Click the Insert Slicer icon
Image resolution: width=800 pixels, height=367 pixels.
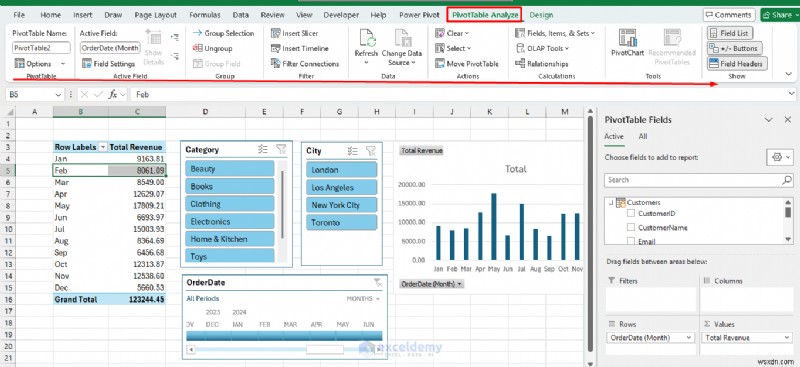coord(276,33)
